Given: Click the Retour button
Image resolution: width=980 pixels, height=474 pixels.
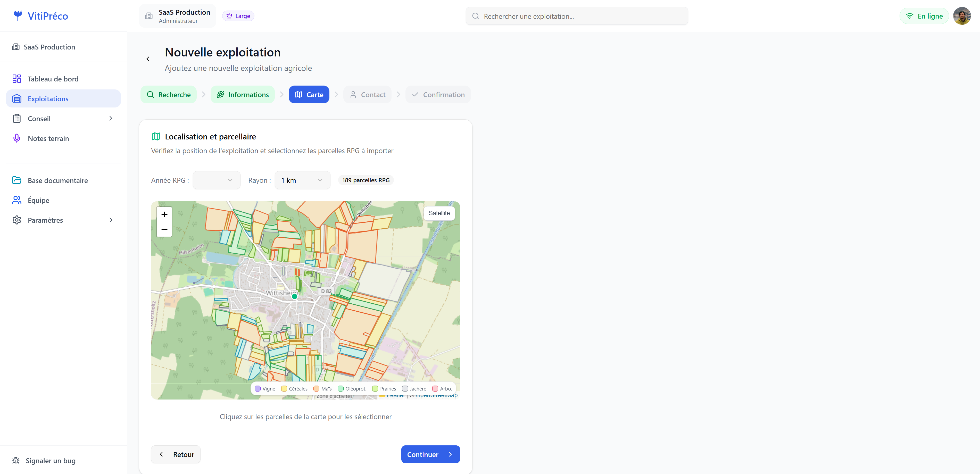Looking at the screenshot, I should pyautogui.click(x=176, y=454).
